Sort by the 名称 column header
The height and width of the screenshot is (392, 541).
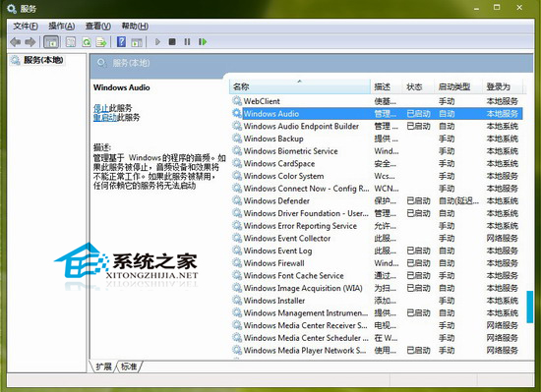pos(300,86)
